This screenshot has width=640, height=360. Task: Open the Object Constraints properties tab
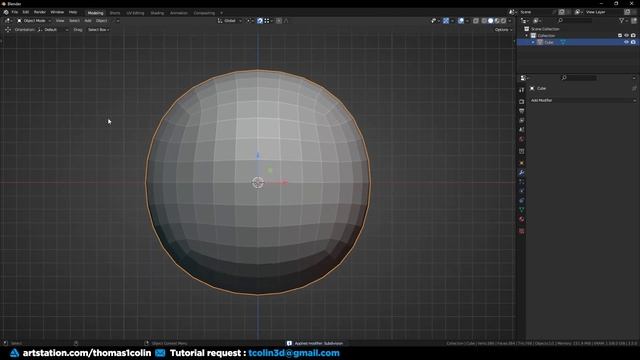tap(522, 200)
